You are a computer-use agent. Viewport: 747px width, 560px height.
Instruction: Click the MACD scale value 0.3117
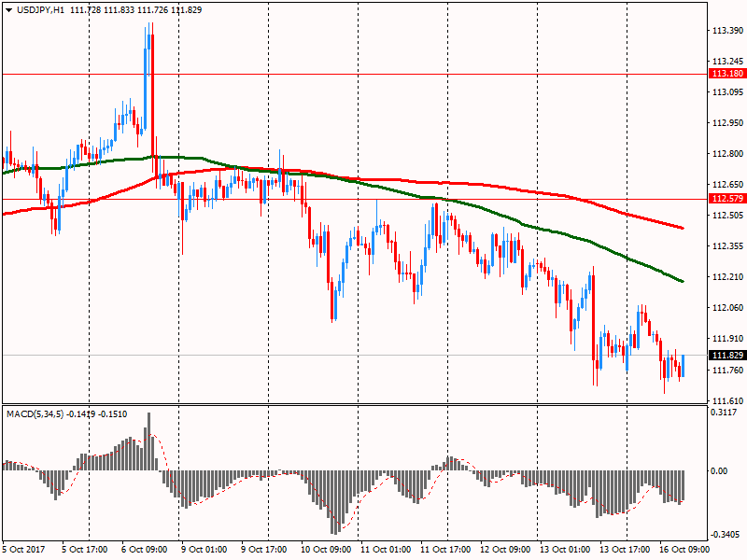(x=723, y=413)
